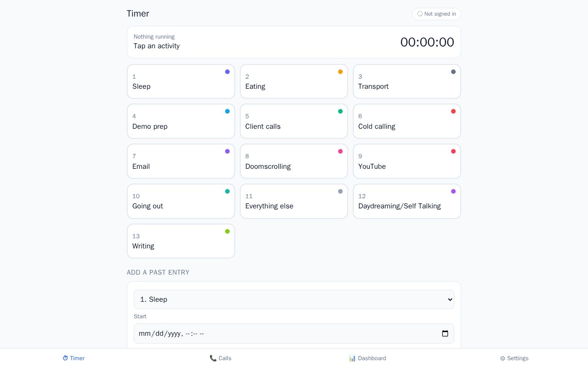Switch to the Timer tab
Screen dimensions: 588x368
coord(73,358)
